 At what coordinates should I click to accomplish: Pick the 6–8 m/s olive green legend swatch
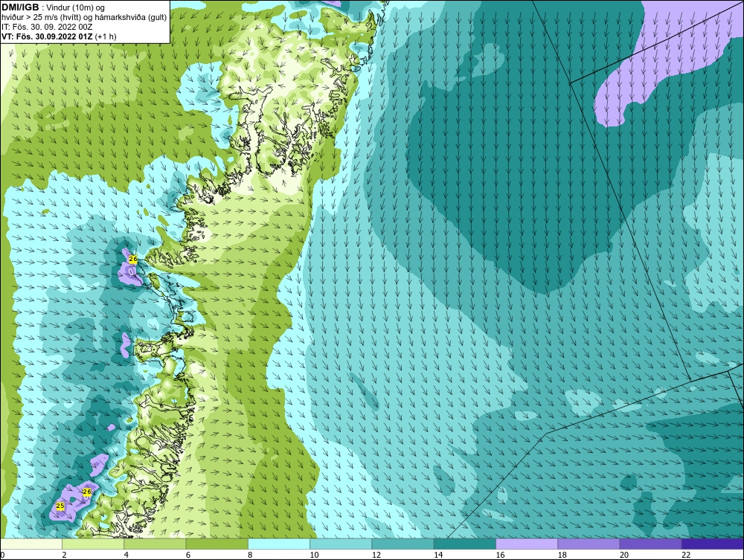pos(217,544)
